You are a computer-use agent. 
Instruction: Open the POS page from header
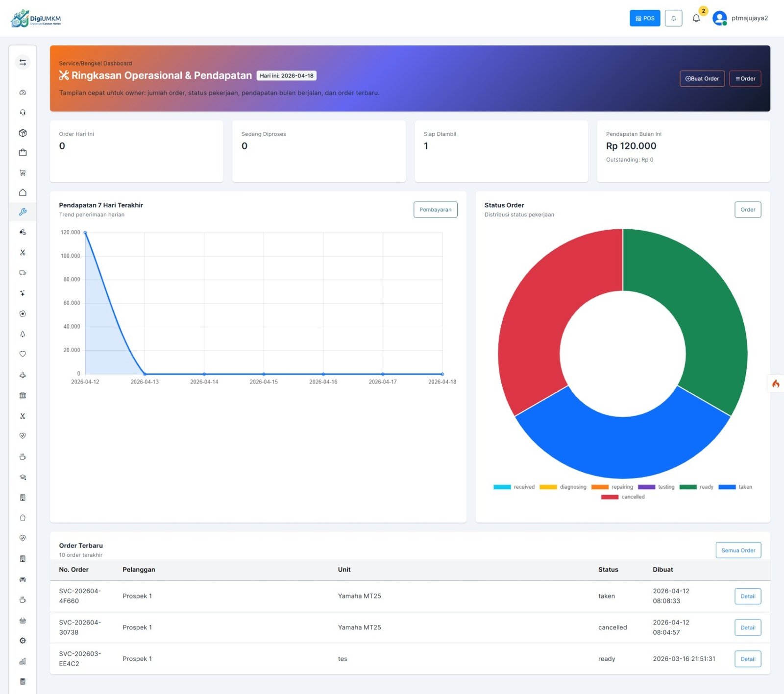[x=644, y=18]
